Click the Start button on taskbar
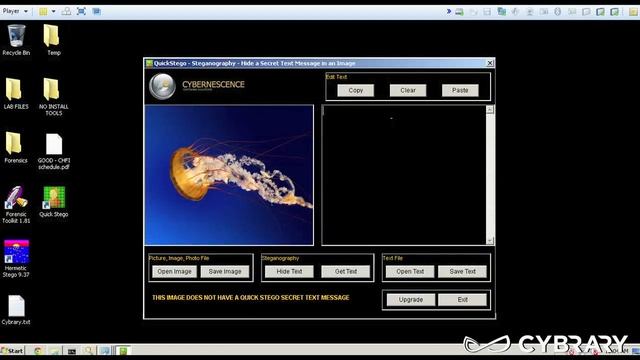The height and width of the screenshot is (360, 640). pyautogui.click(x=12, y=351)
